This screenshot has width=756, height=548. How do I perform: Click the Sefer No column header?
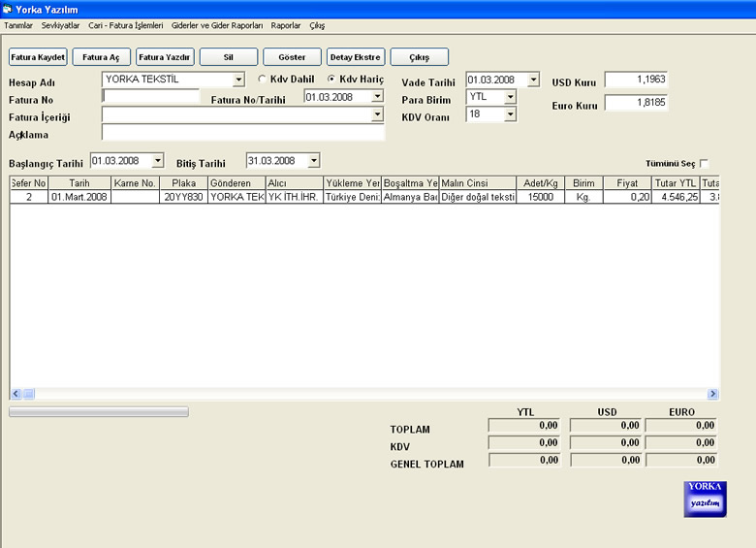coord(28,183)
